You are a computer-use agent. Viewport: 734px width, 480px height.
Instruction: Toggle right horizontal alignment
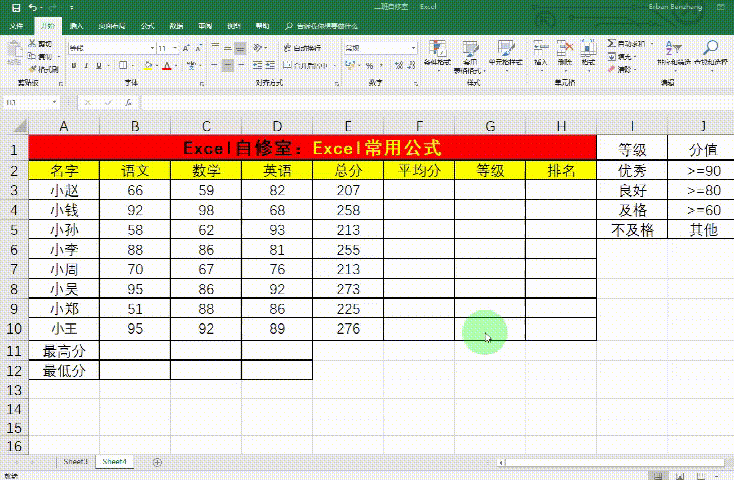click(x=241, y=65)
